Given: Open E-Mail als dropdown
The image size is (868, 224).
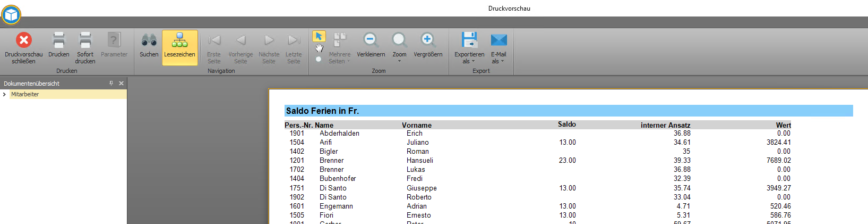Looking at the screenshot, I should (499, 48).
